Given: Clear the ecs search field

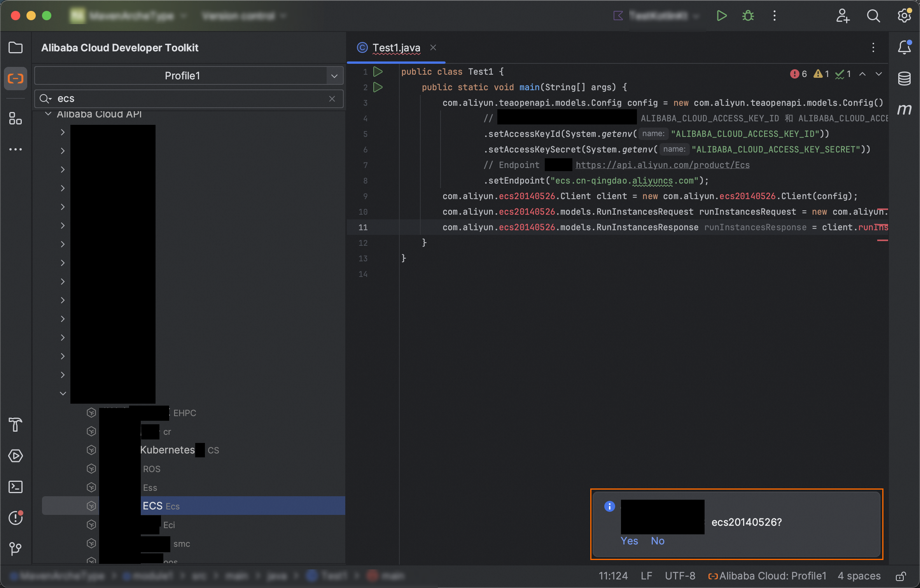Looking at the screenshot, I should [332, 99].
